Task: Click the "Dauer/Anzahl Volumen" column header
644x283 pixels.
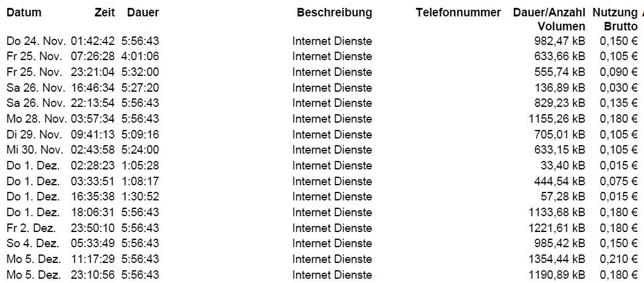Action: pos(549,19)
